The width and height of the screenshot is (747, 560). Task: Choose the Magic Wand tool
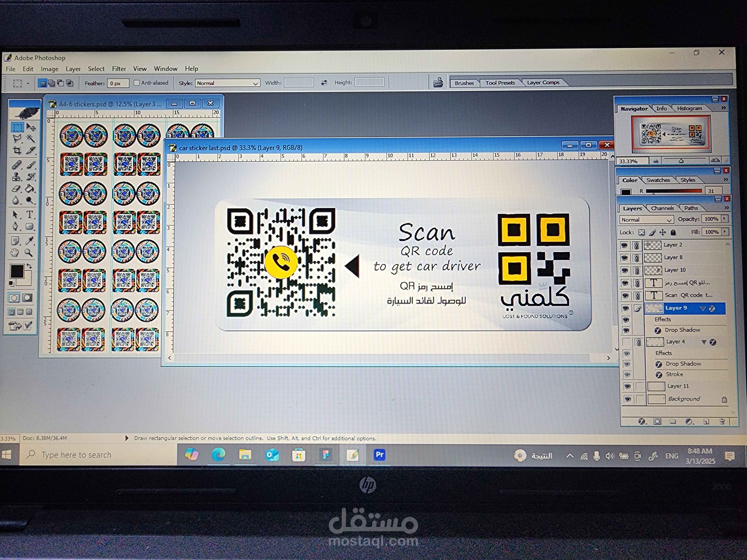(31, 138)
